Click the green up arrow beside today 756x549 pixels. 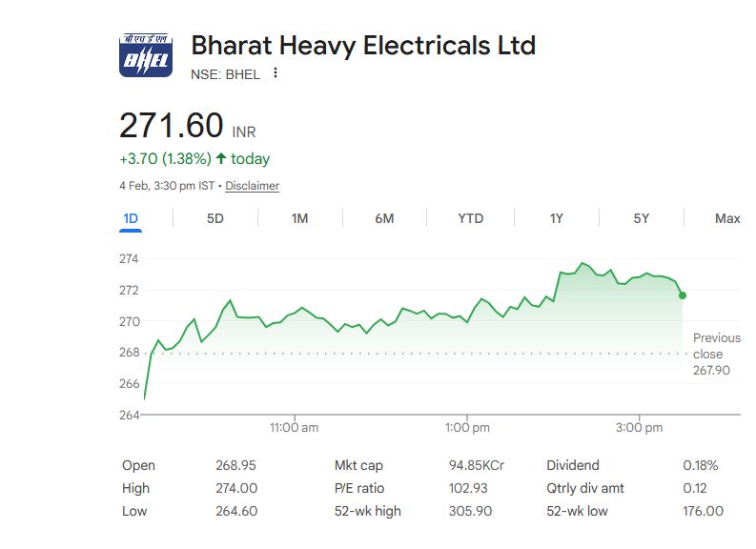point(221,159)
